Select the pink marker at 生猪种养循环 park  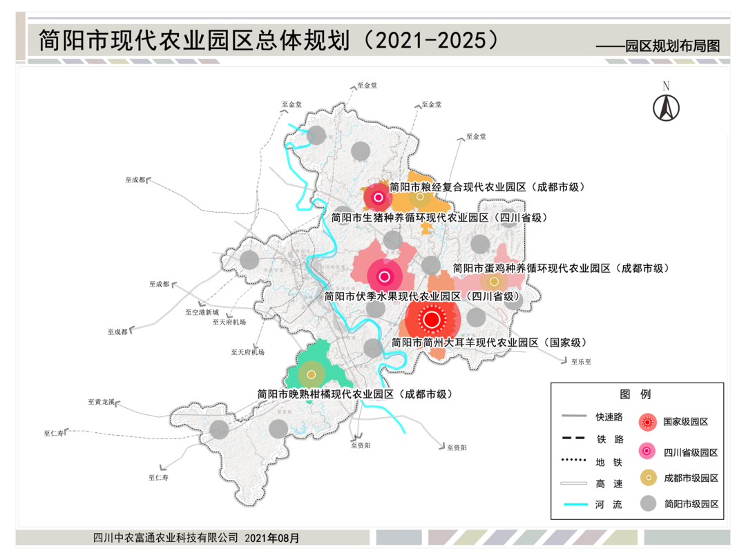[x=379, y=197]
